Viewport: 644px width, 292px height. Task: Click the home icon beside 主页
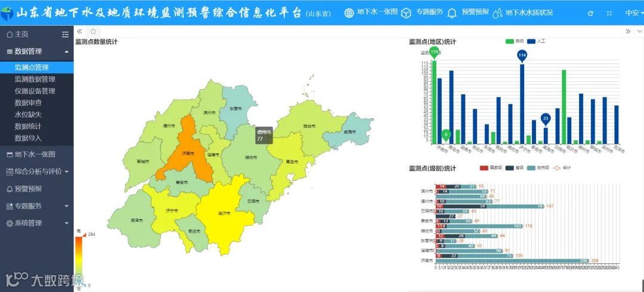tap(10, 35)
